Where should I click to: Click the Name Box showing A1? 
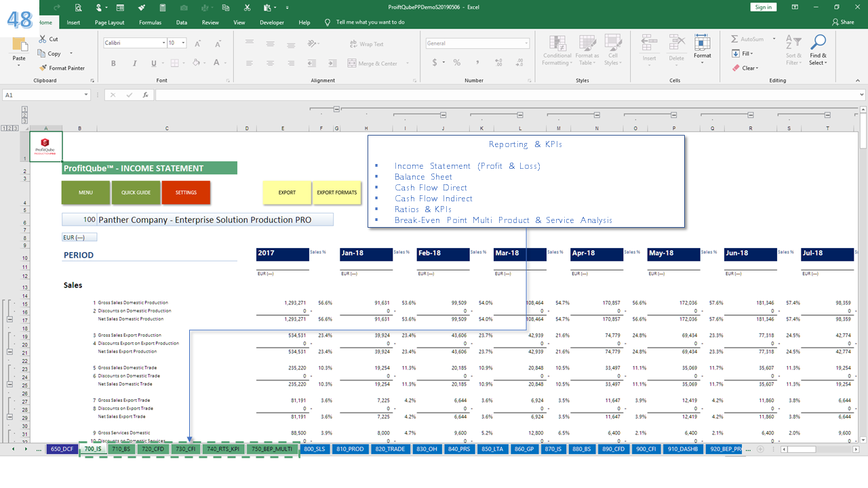coord(45,95)
